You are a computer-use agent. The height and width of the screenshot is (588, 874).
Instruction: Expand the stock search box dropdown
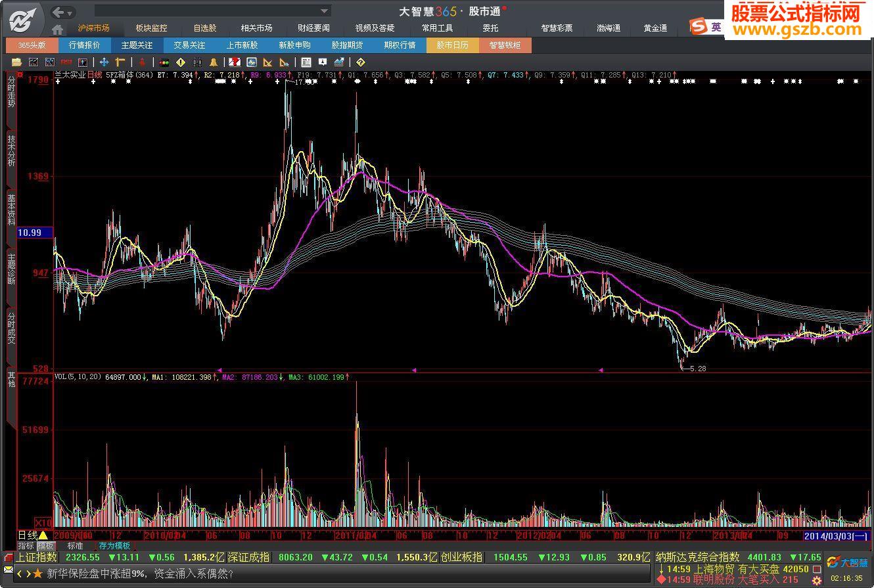[324, 11]
